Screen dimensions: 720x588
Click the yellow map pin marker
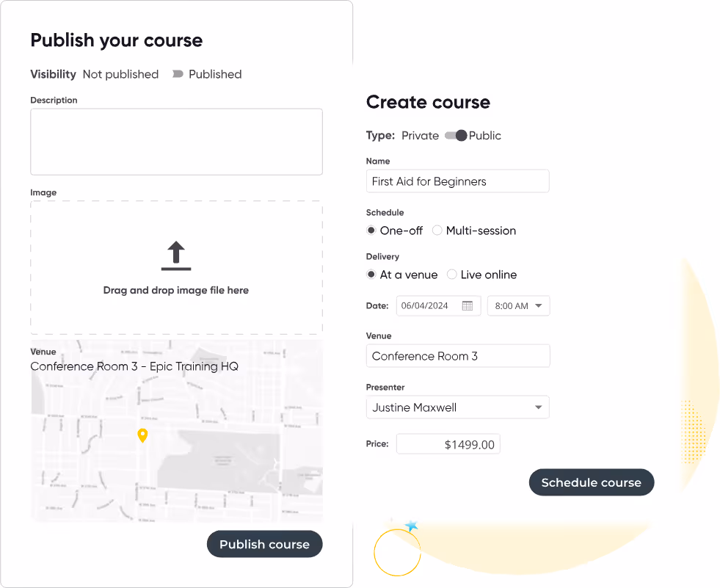pyautogui.click(x=142, y=435)
